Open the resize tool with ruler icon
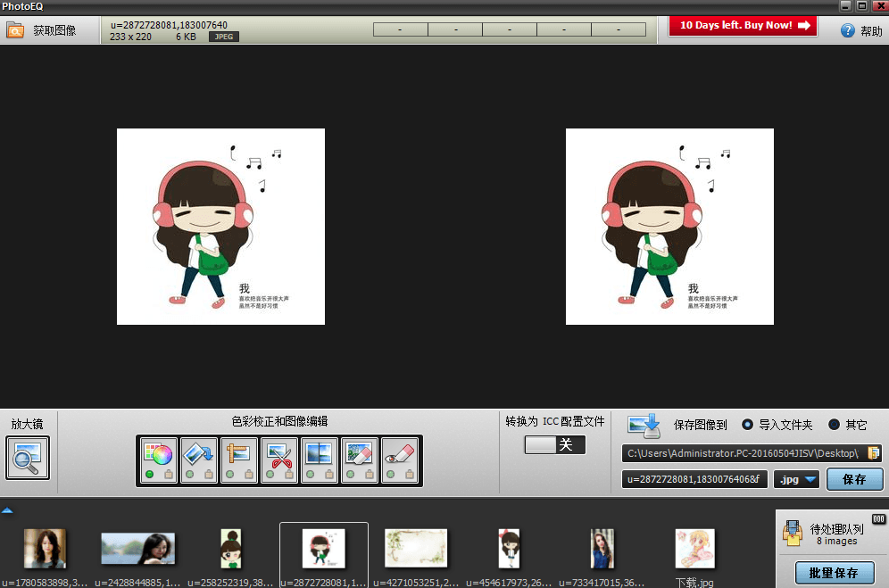The height and width of the screenshot is (588, 889). tap(238, 460)
